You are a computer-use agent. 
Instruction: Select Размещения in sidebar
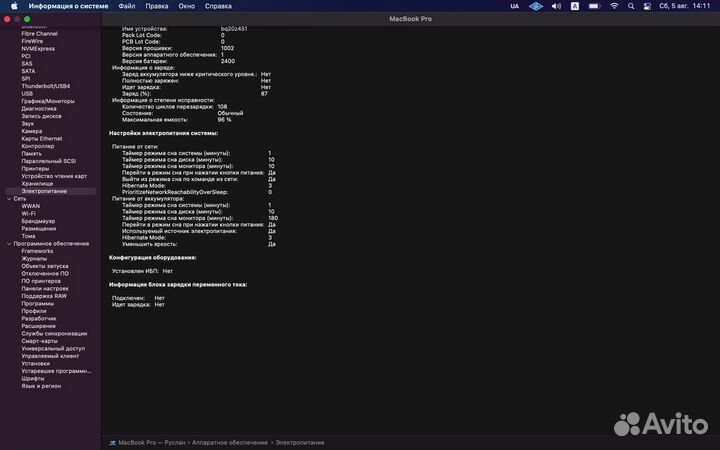pos(39,229)
